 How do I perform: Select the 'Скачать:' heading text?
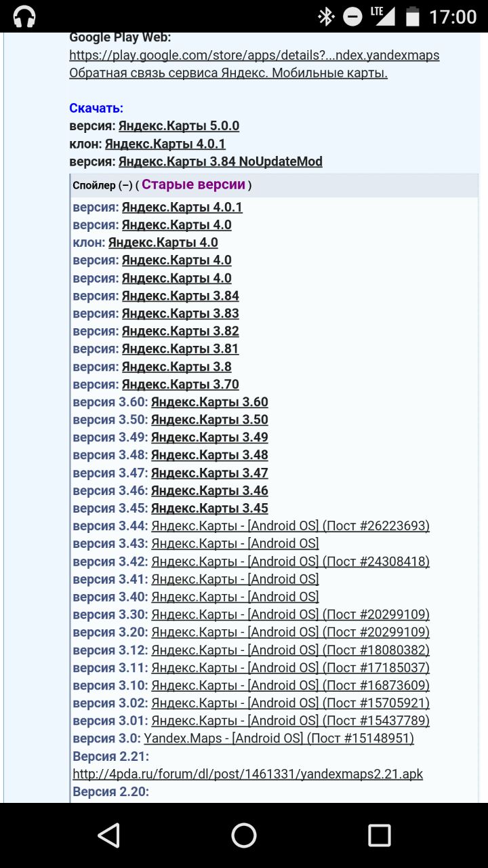tap(96, 108)
